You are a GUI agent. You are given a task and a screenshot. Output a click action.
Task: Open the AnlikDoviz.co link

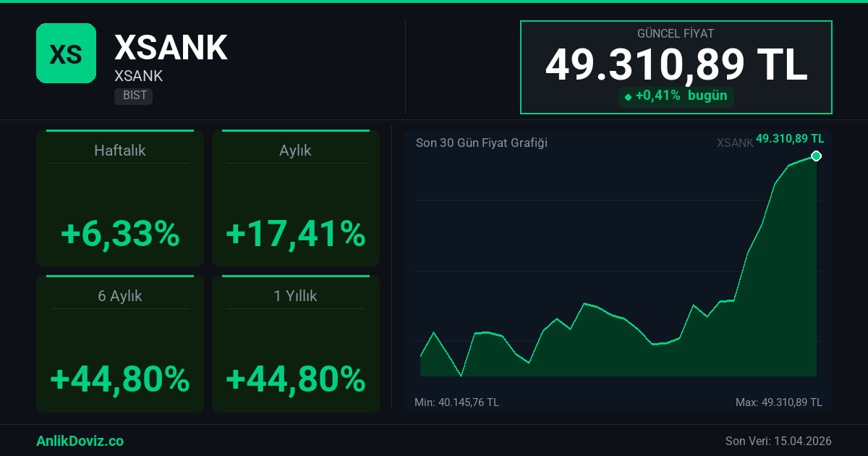pos(80,441)
